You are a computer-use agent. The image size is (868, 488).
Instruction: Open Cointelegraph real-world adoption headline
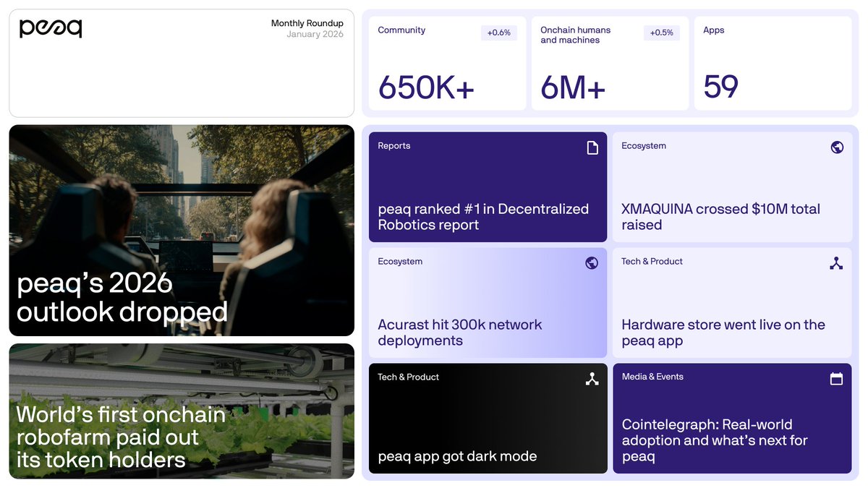pos(715,440)
